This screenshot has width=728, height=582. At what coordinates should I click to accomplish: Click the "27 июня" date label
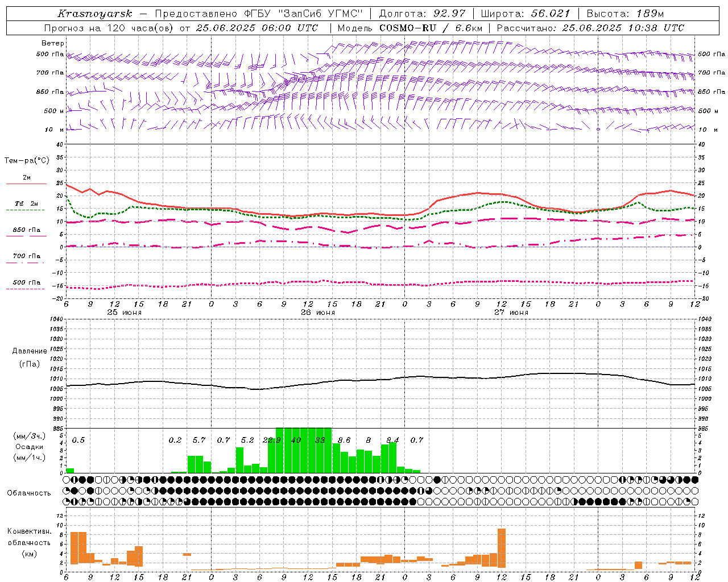click(511, 313)
